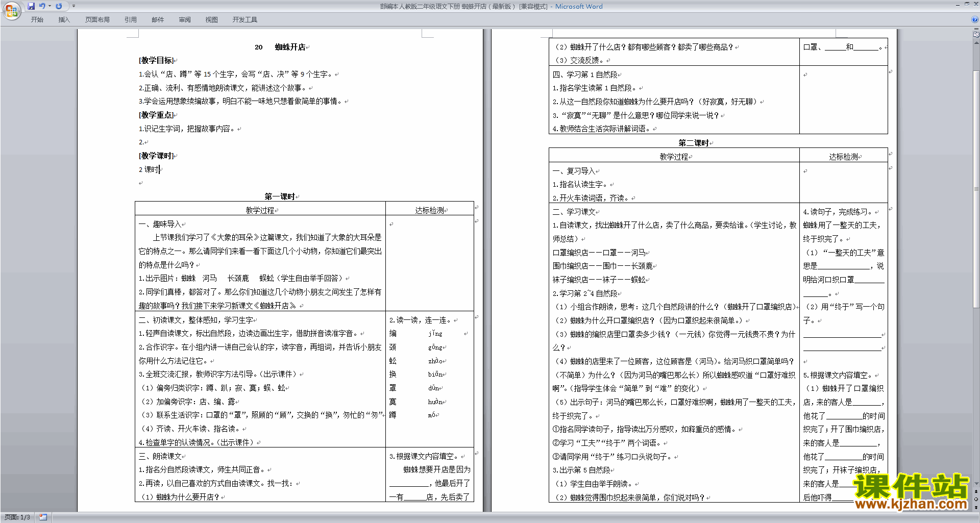This screenshot has width=980, height=523.
Task: Click the 第一课时 heading
Action: [x=280, y=196]
